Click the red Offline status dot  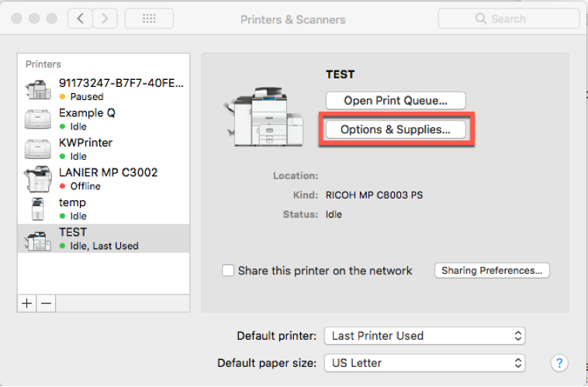coord(62,186)
